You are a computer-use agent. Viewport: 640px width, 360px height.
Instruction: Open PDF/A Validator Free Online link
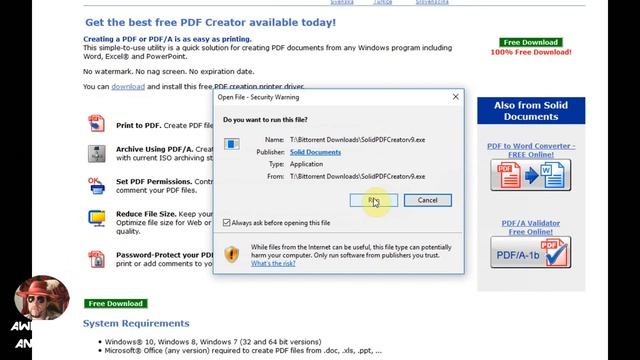pos(531,227)
